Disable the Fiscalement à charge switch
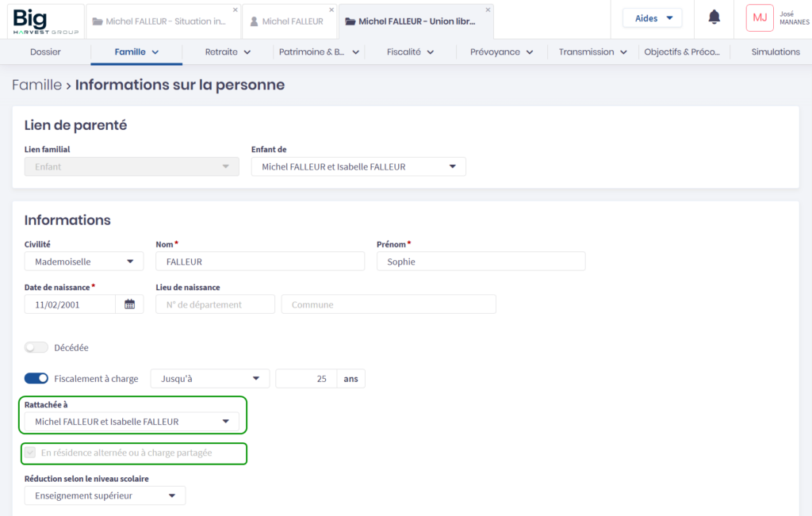Screen dimensions: 812x516 36,379
